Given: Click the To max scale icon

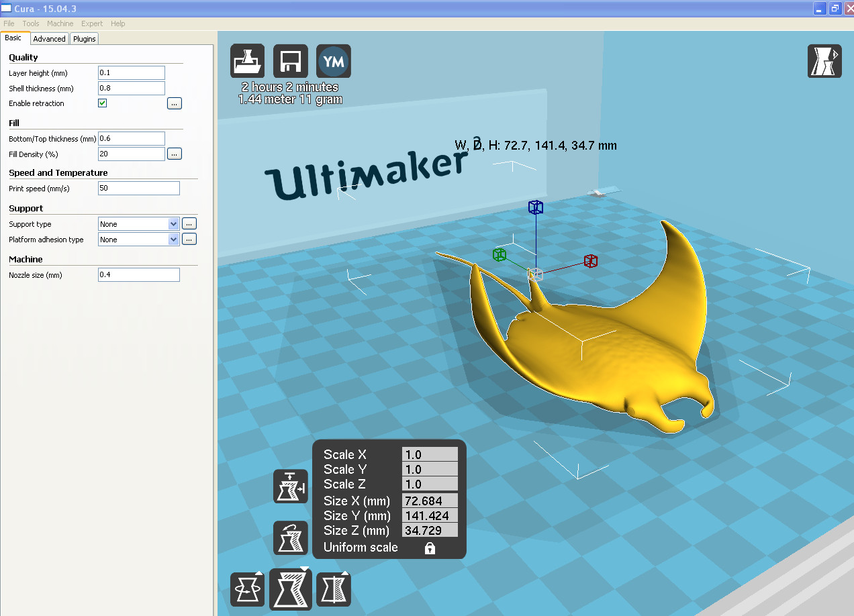Looking at the screenshot, I should [291, 486].
